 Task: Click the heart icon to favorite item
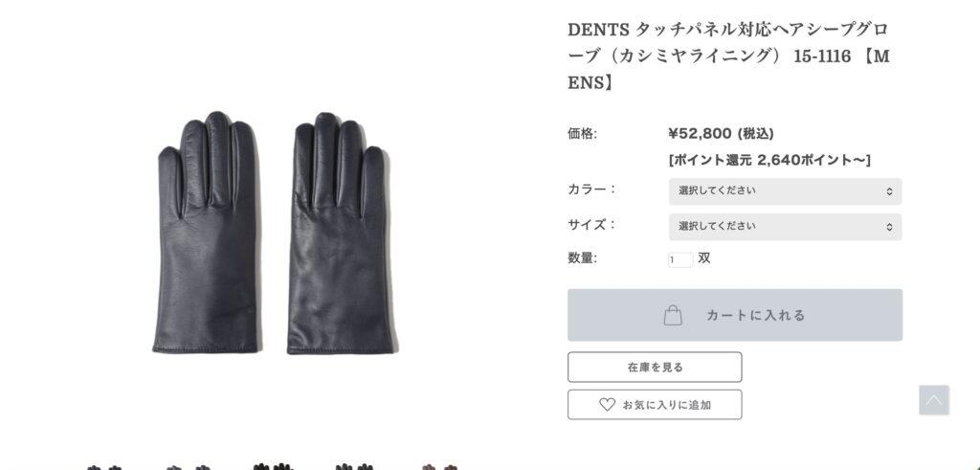[607, 404]
